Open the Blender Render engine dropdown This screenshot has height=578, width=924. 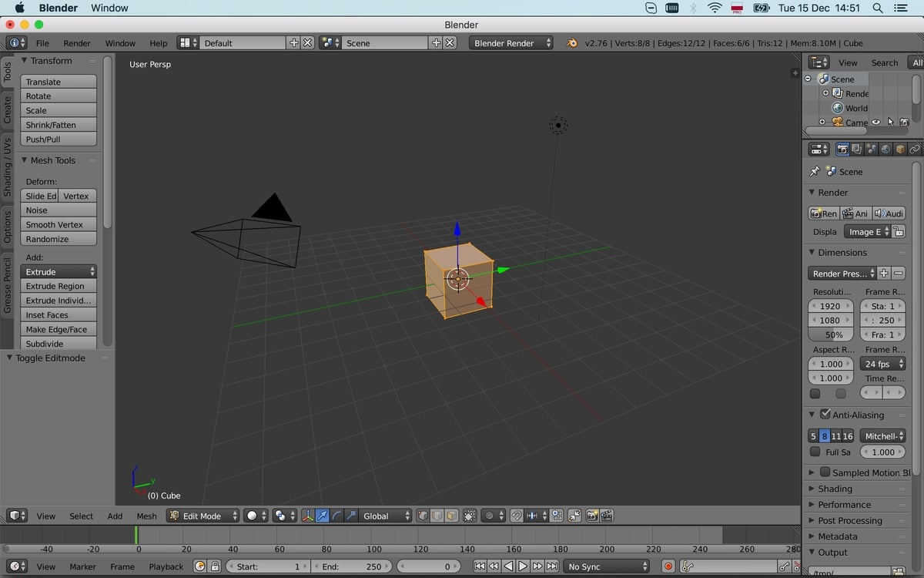[511, 43]
